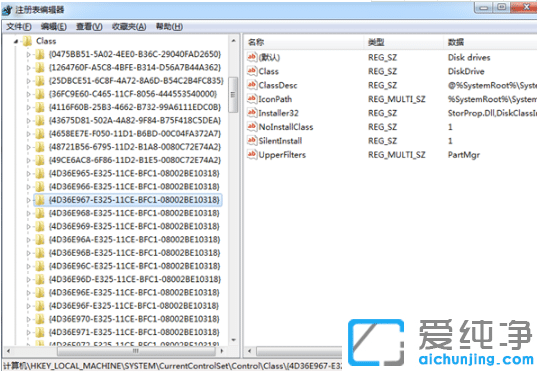Click folder icon of {43675D81-502A-4A82-9F84-B75F418C5DEA}
Image resolution: width=542 pixels, height=372 pixels.
click(x=40, y=120)
